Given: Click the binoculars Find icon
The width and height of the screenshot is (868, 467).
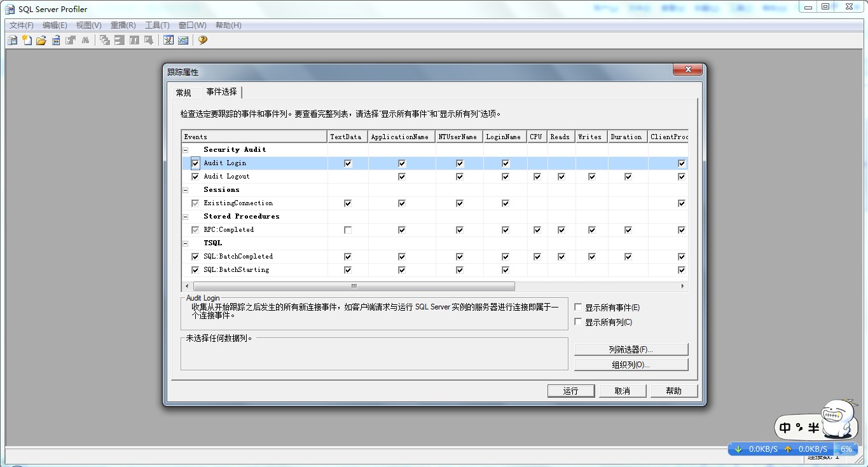Looking at the screenshot, I should pos(85,40).
